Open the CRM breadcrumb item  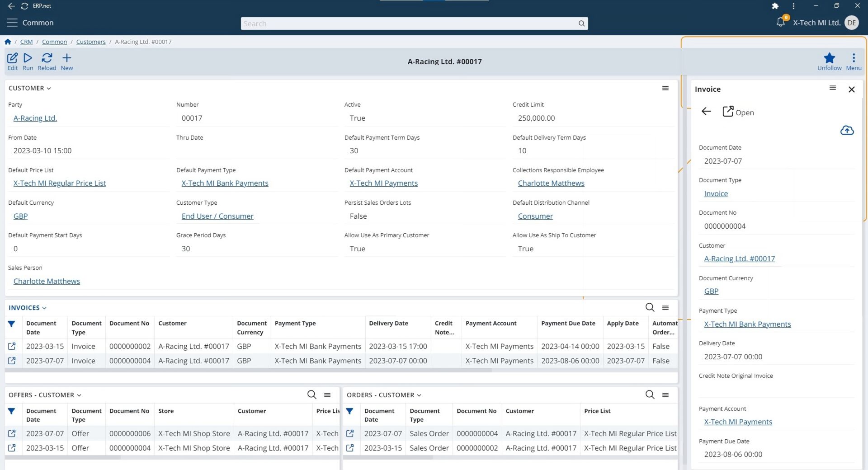pos(26,42)
